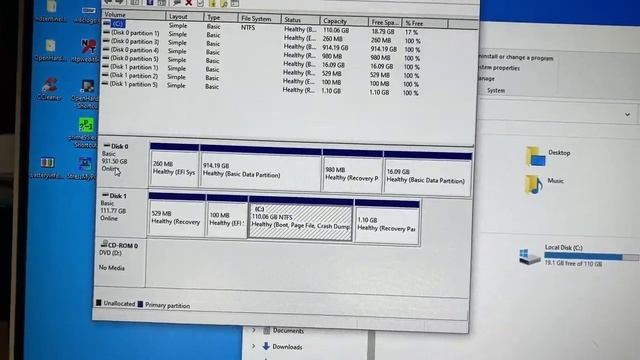This screenshot has width=640, height=360.
Task: Click the forward arrow in Disk Management toolbar
Action: (120, 2)
